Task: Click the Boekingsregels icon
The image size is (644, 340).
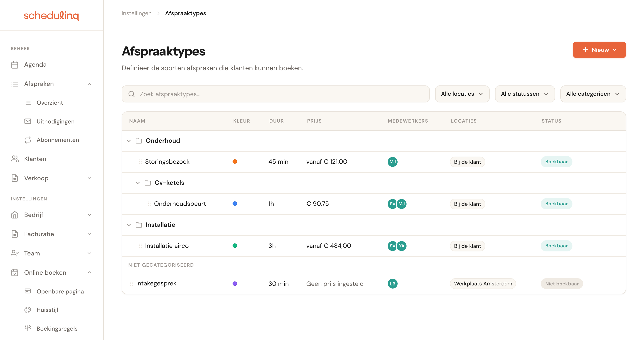Action: click(28, 328)
